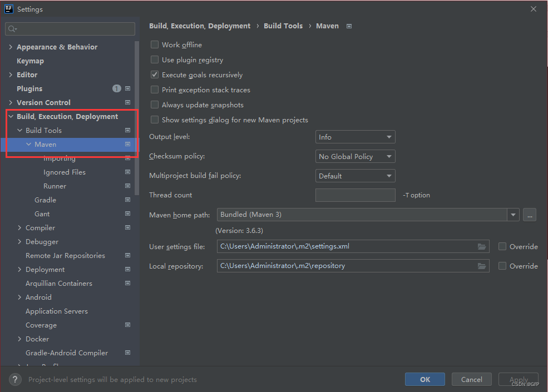Click the project-level icon beside Deployment

[x=127, y=269]
